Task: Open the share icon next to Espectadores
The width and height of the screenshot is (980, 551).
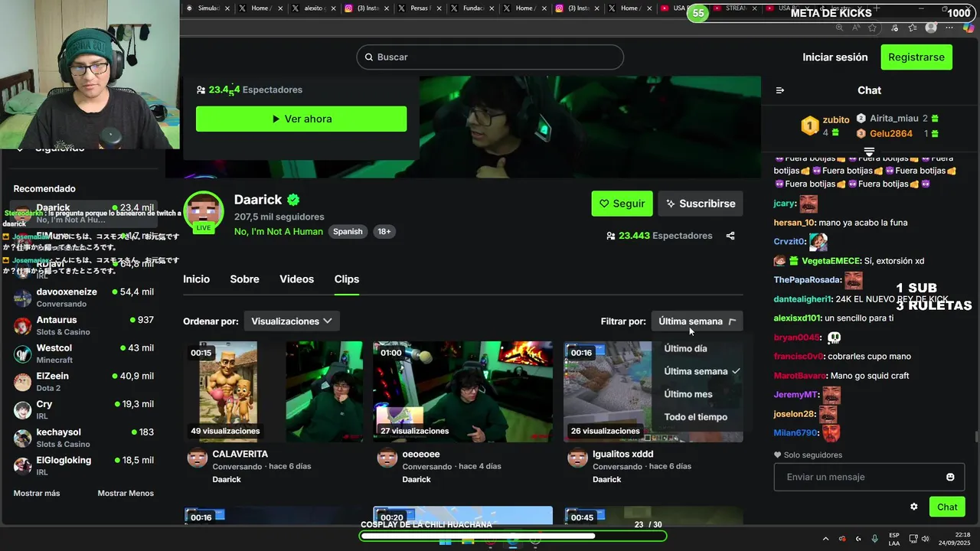Action: [x=730, y=236]
